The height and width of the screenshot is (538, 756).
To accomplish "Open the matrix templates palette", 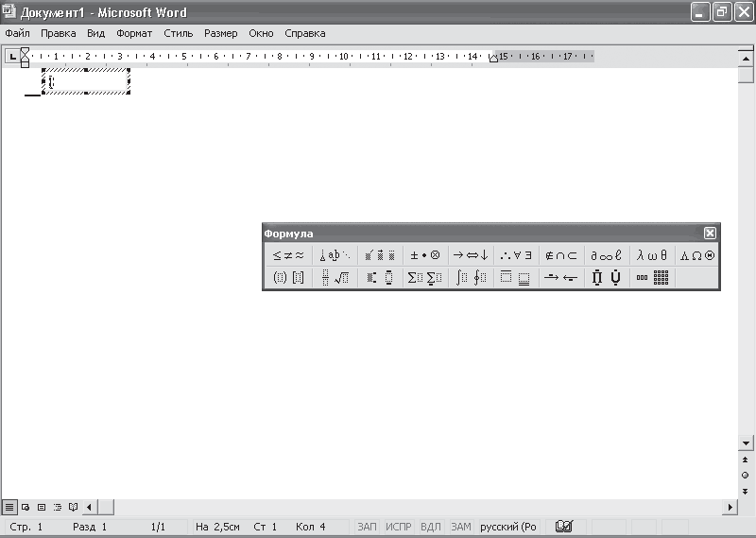I will click(x=652, y=277).
